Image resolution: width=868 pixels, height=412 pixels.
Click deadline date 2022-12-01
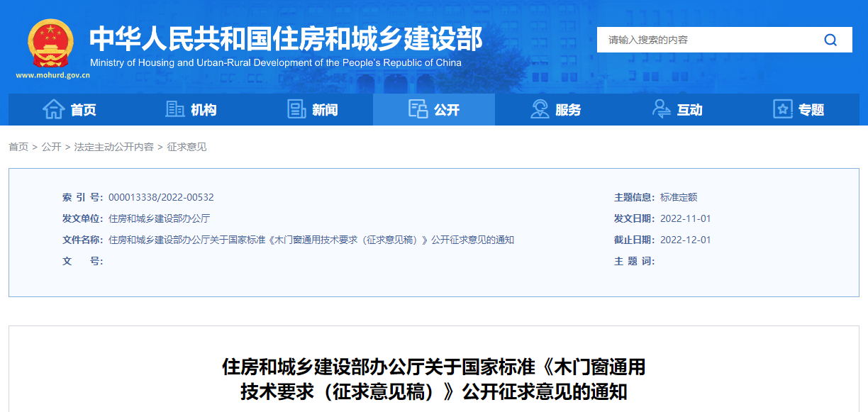(x=686, y=240)
